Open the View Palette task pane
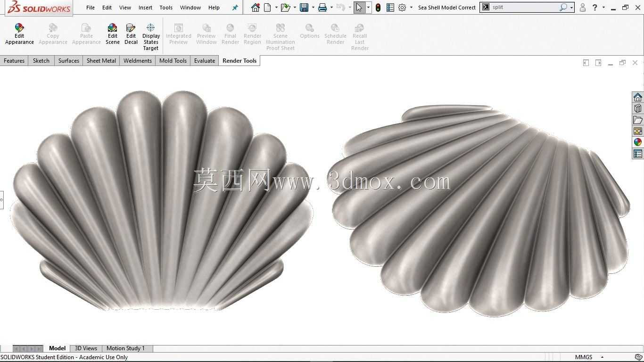The width and height of the screenshot is (644, 362). pos(638,131)
